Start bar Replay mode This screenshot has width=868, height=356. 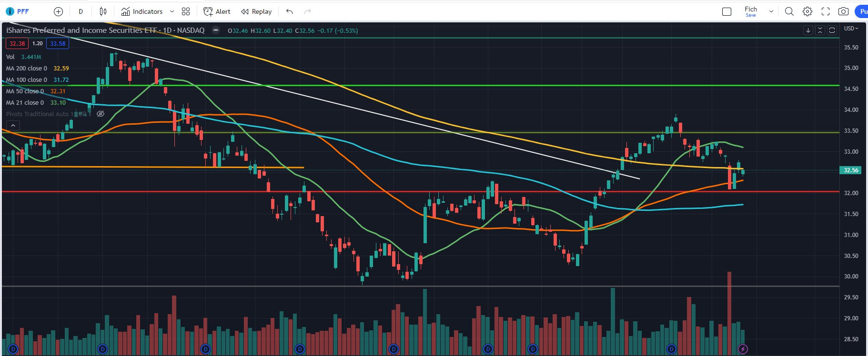pos(256,11)
